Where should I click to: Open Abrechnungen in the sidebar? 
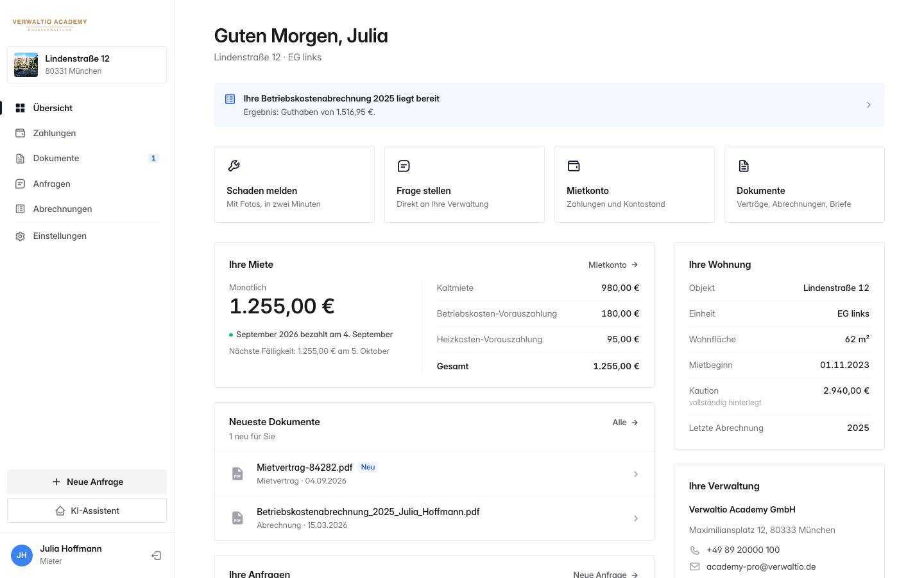[x=87, y=209]
